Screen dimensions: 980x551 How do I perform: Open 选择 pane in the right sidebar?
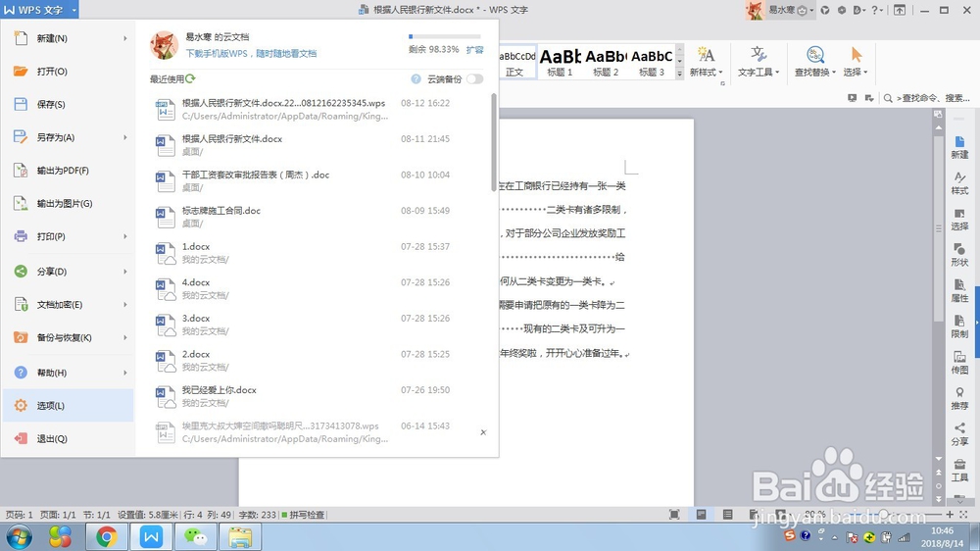(x=960, y=220)
